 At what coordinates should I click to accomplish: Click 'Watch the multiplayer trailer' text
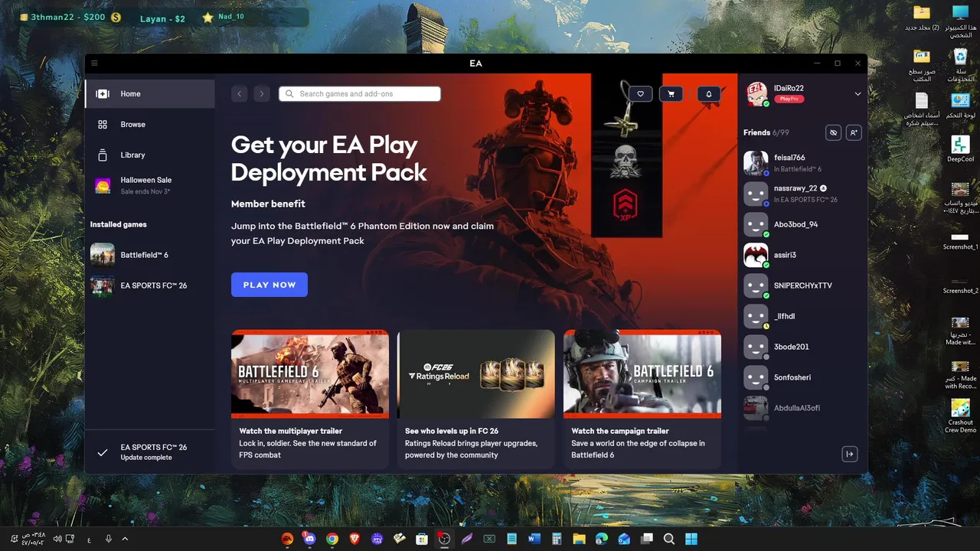290,431
